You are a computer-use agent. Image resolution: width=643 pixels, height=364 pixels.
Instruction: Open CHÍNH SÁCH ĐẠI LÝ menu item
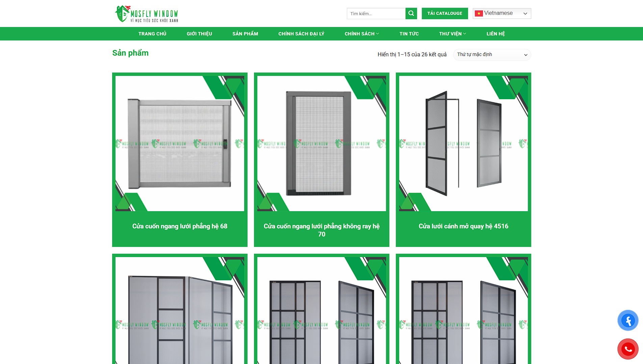[x=301, y=34]
